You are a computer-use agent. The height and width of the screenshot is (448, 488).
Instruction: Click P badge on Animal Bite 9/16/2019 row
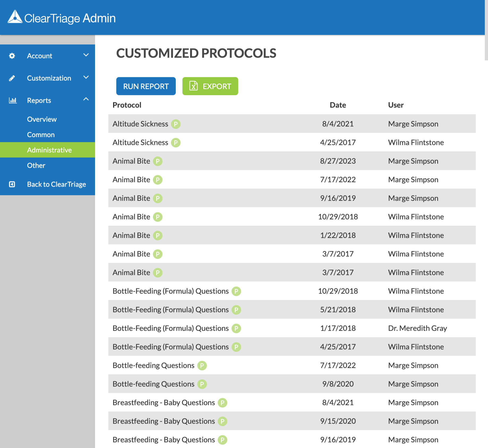pos(157,198)
